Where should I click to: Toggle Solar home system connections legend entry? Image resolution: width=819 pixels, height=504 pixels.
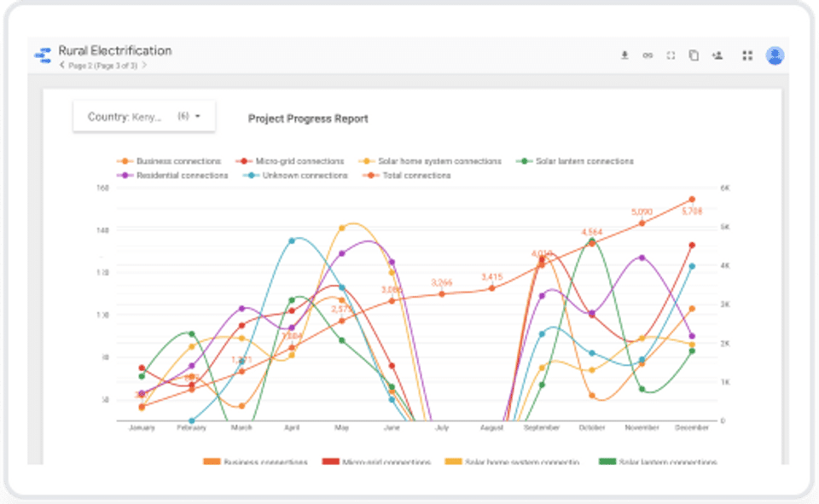[430, 161]
